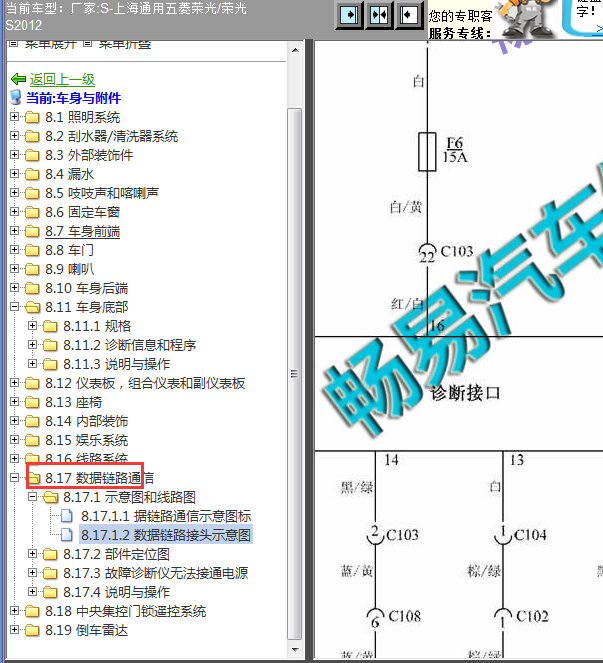Click the green back arrow icon
Viewport: 603px width, 663px height.
pos(19,79)
